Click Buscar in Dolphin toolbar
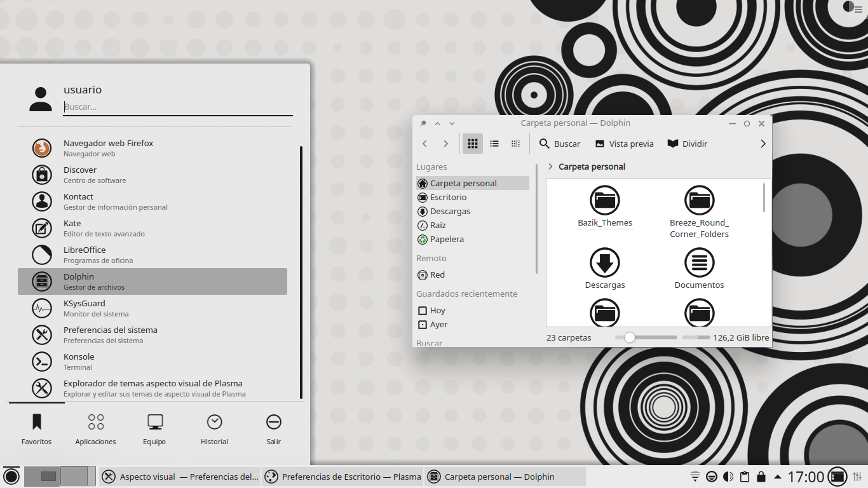Screen dimensions: 868x488 tap(560, 144)
